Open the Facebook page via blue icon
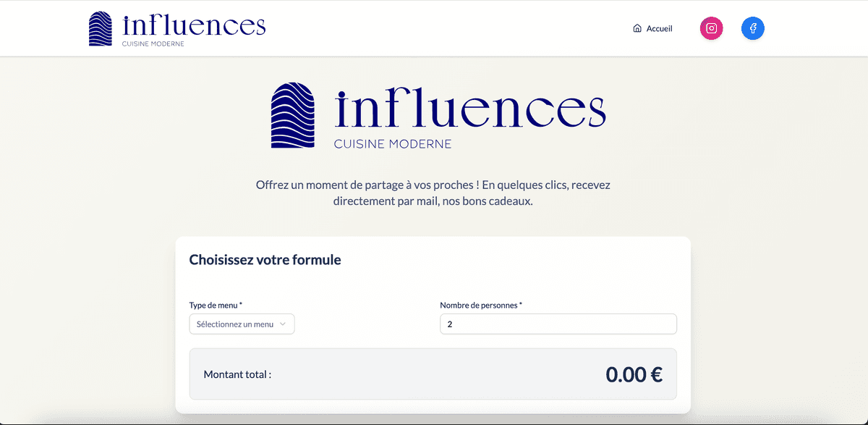Viewport: 868px width, 425px height. point(753,29)
